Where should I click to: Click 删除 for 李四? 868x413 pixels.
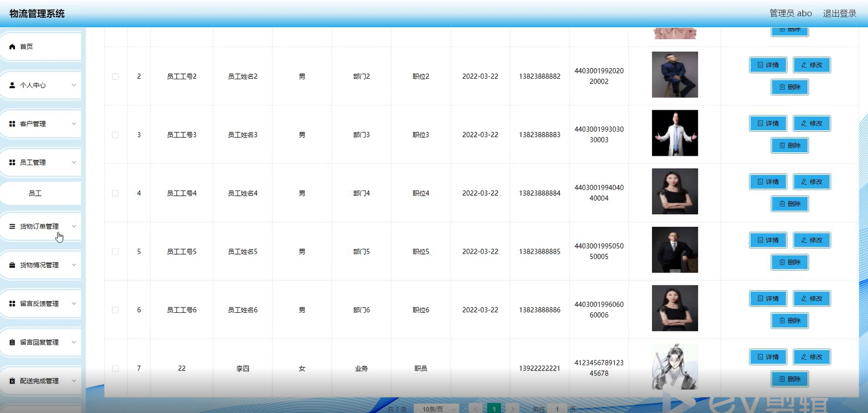pyautogui.click(x=790, y=379)
